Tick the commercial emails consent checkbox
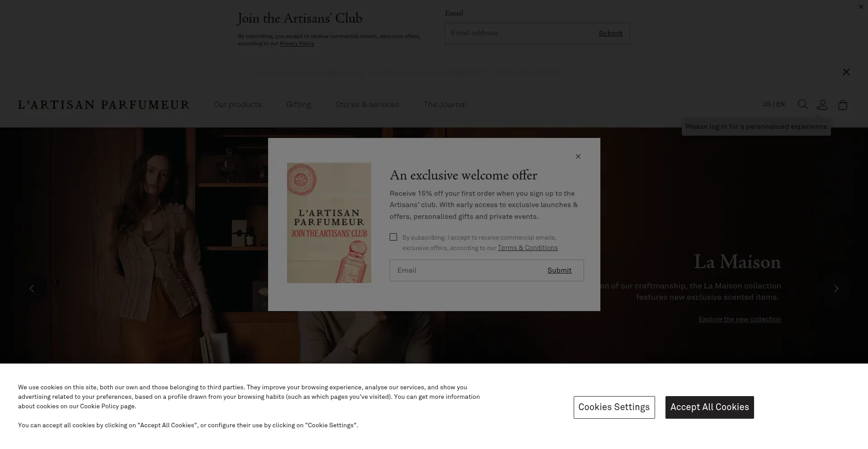Image resolution: width=868 pixels, height=449 pixels. [393, 237]
